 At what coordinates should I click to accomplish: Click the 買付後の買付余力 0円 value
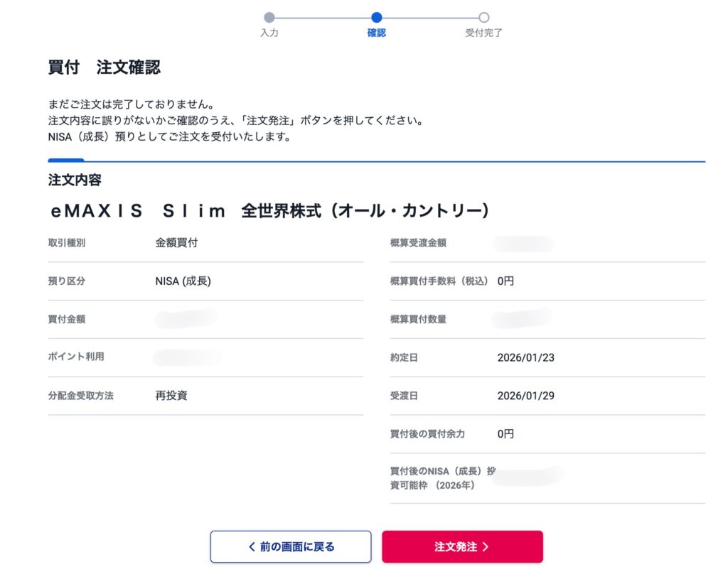coord(505,433)
